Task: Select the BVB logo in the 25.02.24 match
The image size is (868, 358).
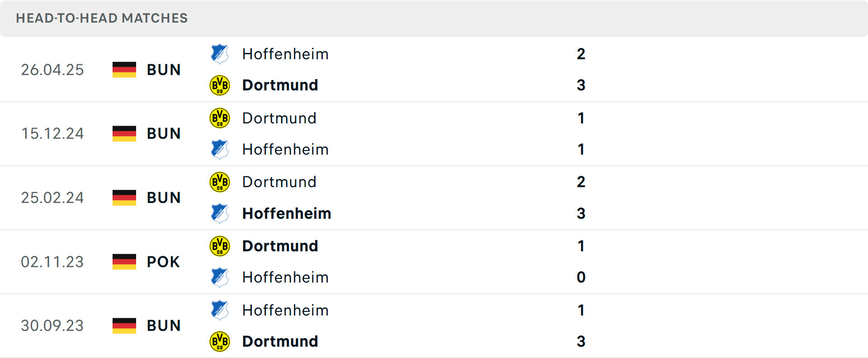Action: [x=220, y=182]
